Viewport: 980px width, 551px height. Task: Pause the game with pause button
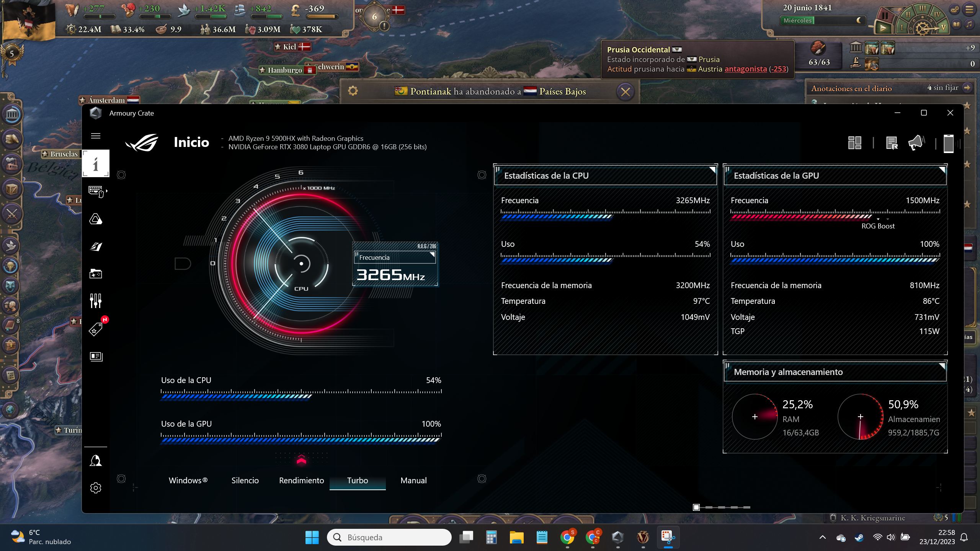pos(885,16)
